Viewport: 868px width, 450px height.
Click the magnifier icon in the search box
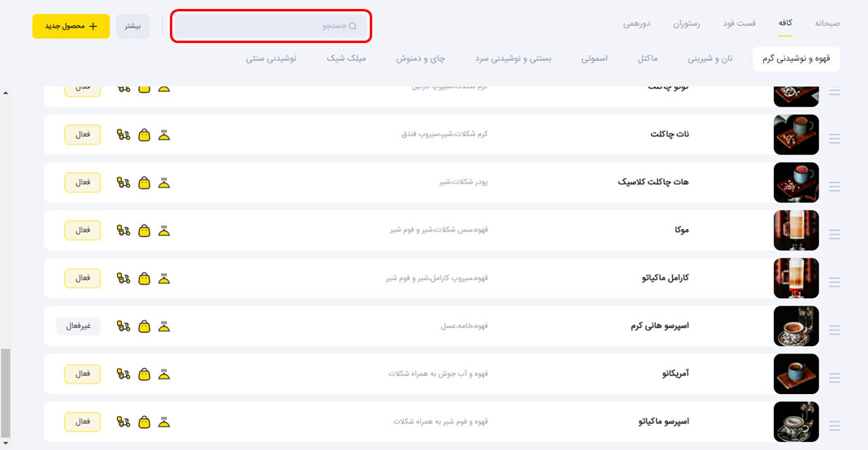(x=353, y=26)
